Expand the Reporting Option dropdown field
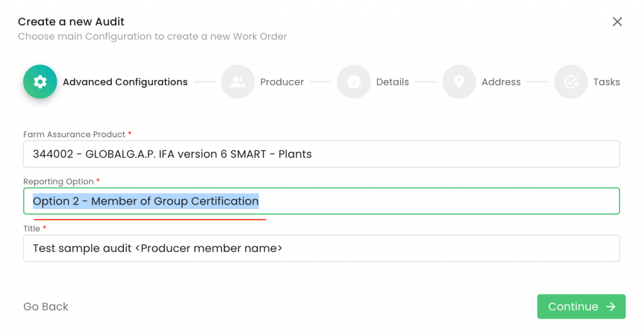The image size is (644, 335). (x=321, y=201)
